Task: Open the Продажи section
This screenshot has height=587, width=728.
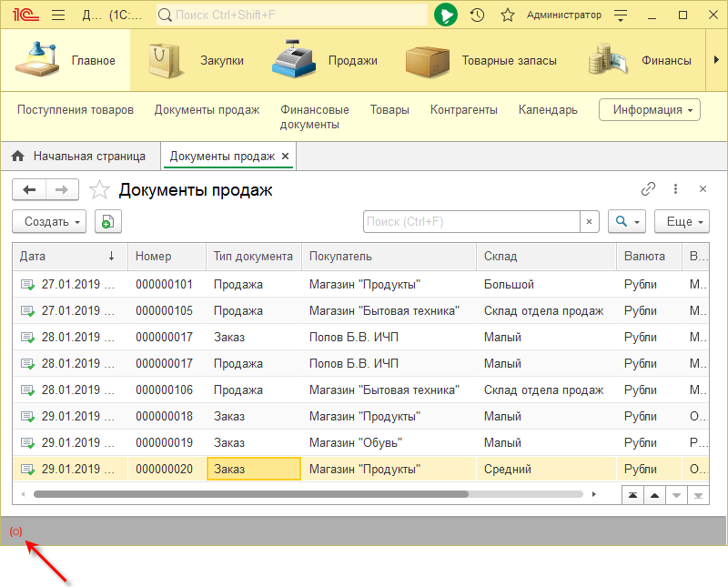Action: [325, 60]
